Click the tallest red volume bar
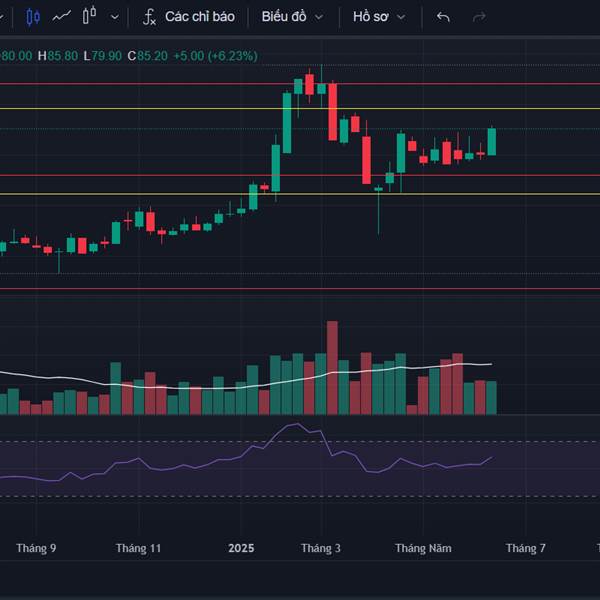 pos(332,368)
